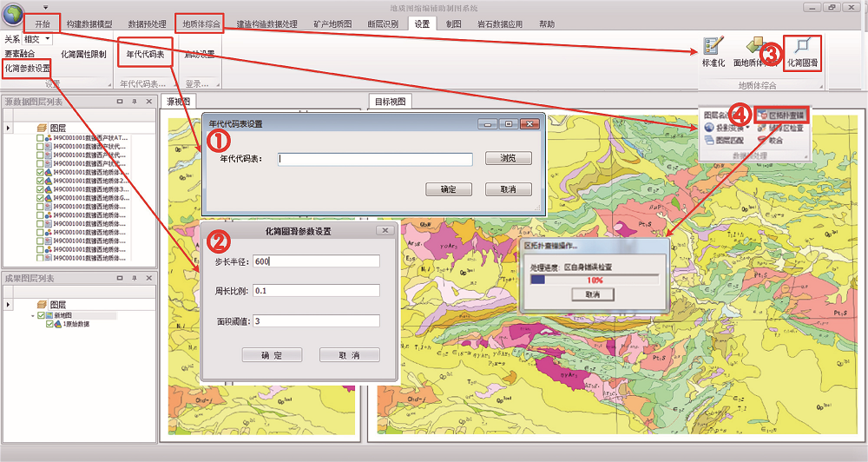Click the 标准化 checklist icon
This screenshot has width=868, height=462.
click(713, 47)
